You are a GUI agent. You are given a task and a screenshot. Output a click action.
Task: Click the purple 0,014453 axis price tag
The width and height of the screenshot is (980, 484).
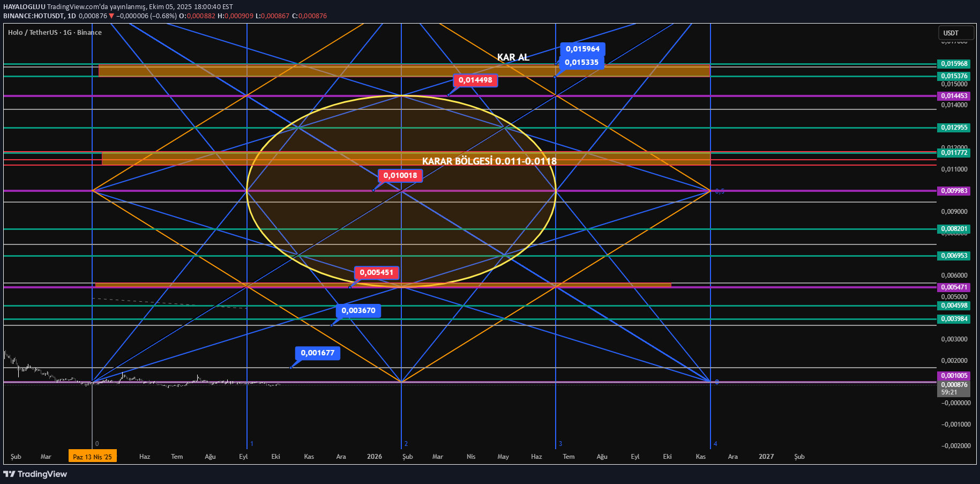(x=954, y=96)
